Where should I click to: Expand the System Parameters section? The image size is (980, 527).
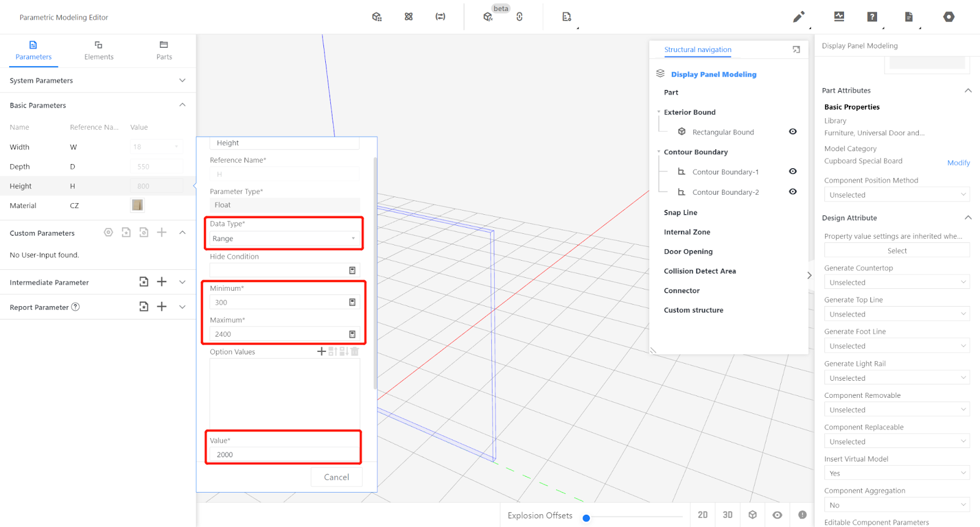[182, 81]
